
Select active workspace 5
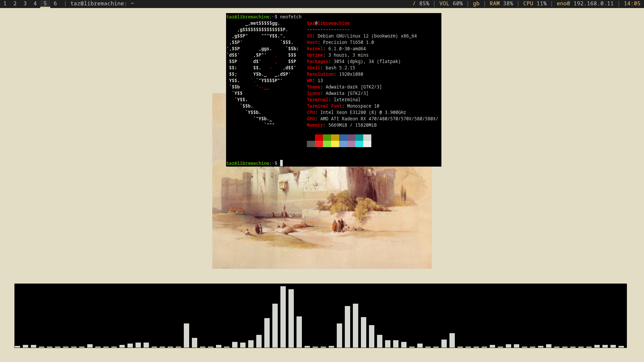coord(45,4)
